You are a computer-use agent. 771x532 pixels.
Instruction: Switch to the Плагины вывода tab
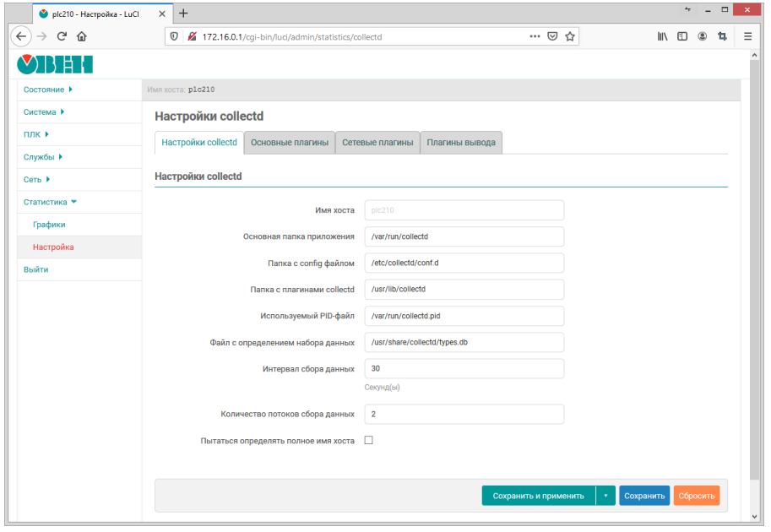click(x=461, y=143)
